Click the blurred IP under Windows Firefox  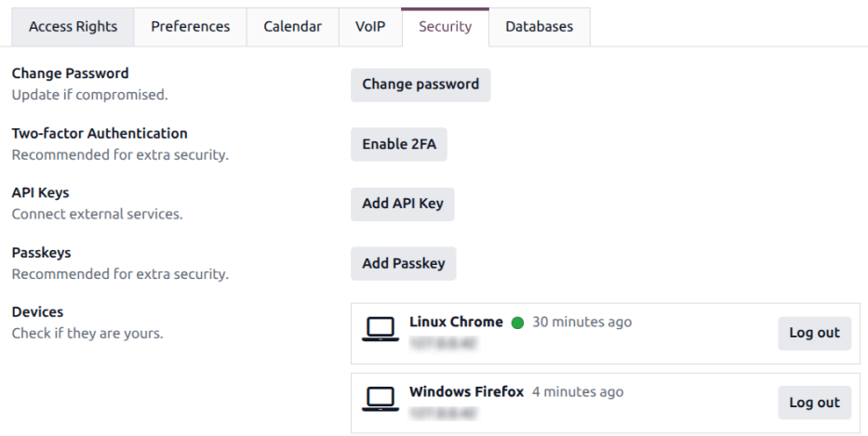444,414
